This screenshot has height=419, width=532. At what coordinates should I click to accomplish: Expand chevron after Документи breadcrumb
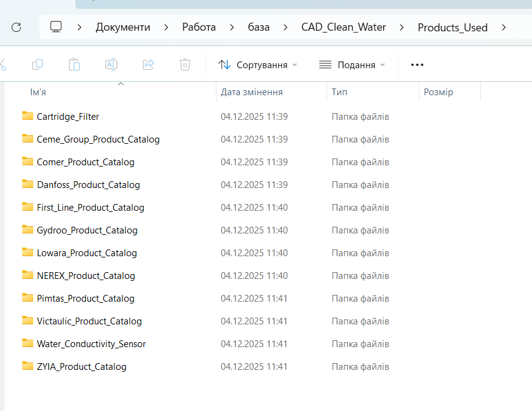[166, 27]
